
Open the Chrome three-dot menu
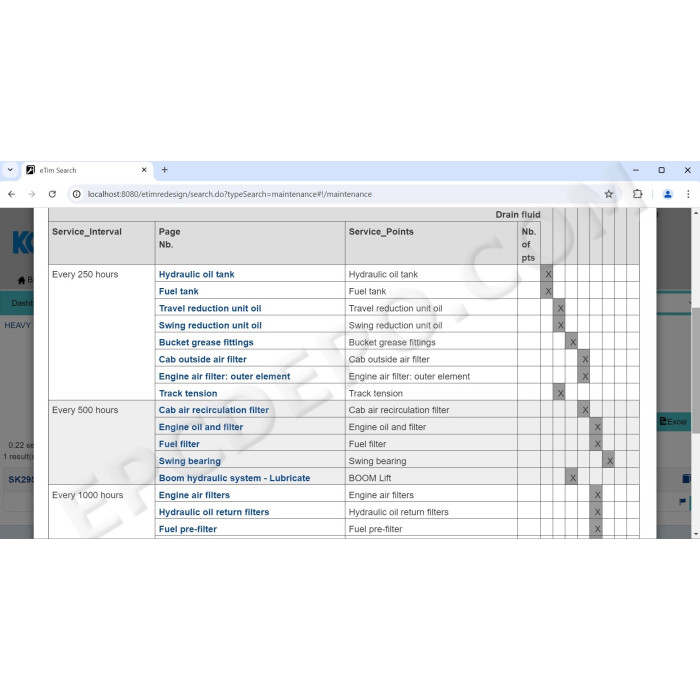[688, 194]
